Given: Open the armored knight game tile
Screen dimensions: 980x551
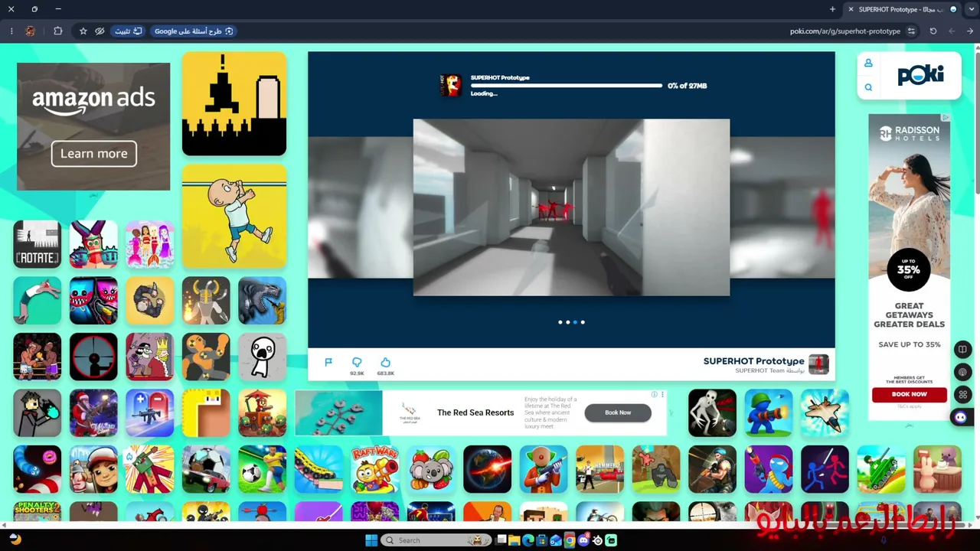Looking at the screenshot, I should coord(206,301).
